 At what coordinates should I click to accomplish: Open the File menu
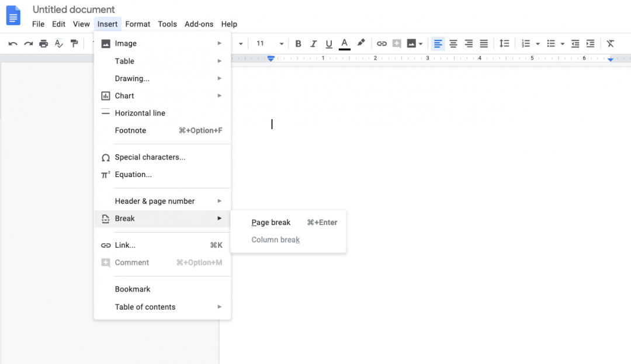tap(38, 24)
